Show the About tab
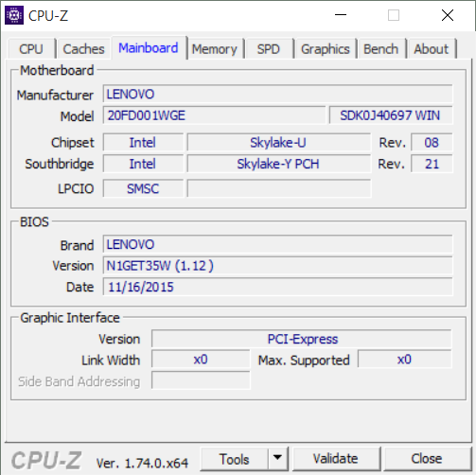Screen dimensions: 476x475 [431, 49]
